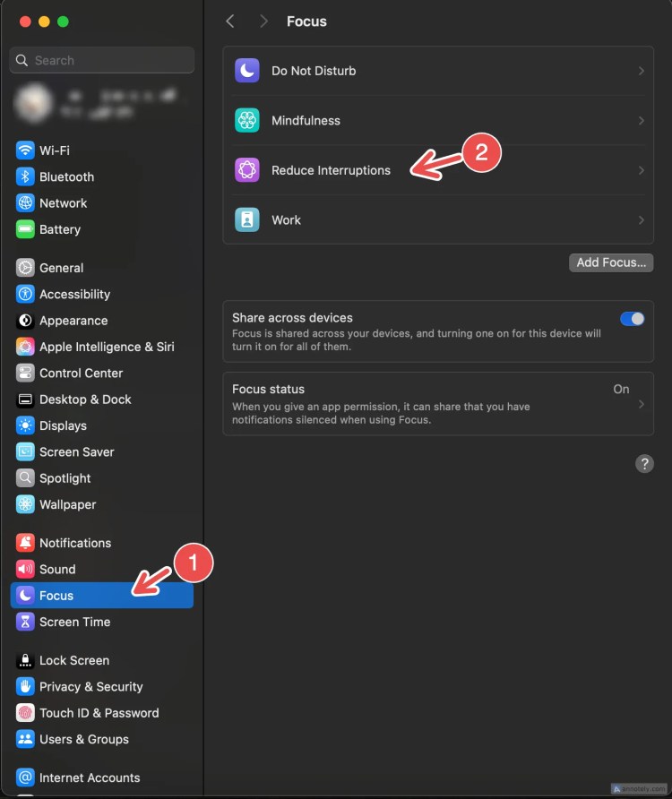The width and height of the screenshot is (672, 799).
Task: Click the Focus status On value
Action: [x=621, y=390]
